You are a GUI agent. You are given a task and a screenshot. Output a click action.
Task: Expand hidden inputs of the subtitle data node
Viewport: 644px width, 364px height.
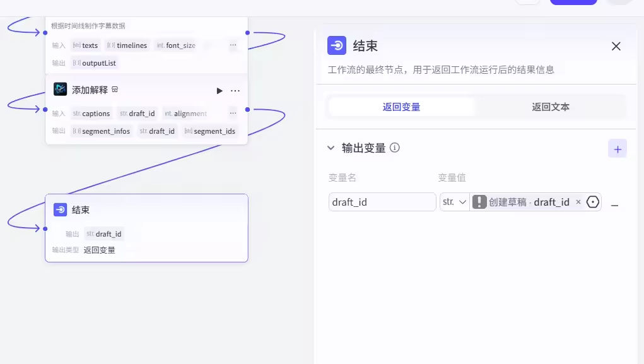point(233,45)
